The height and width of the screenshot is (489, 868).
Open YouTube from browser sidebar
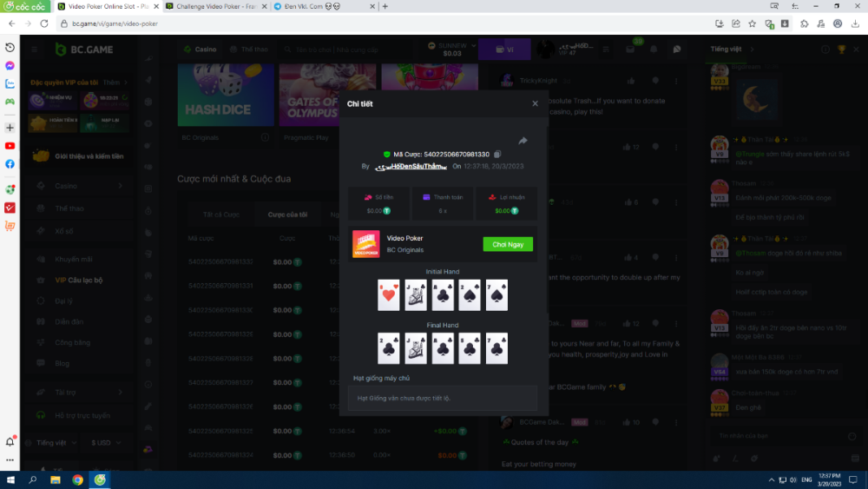tap(10, 146)
